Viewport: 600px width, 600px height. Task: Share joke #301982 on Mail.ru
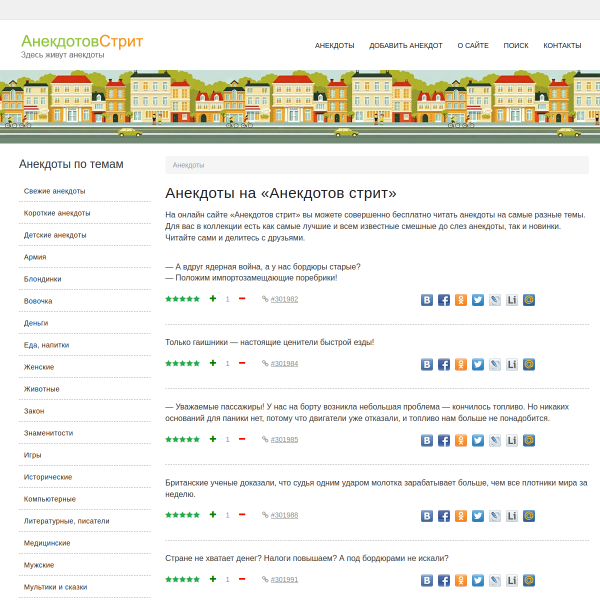point(529,300)
